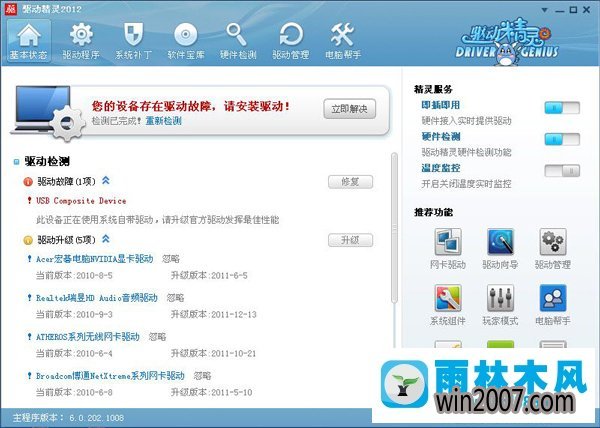Open Acer宏碁电脑NVIDIA显卡驱动 entry
This screenshot has height=428, width=600.
coord(95,259)
